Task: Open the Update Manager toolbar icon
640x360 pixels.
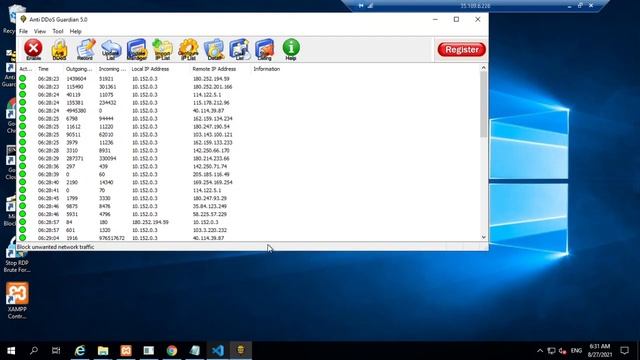Action: click(x=137, y=49)
